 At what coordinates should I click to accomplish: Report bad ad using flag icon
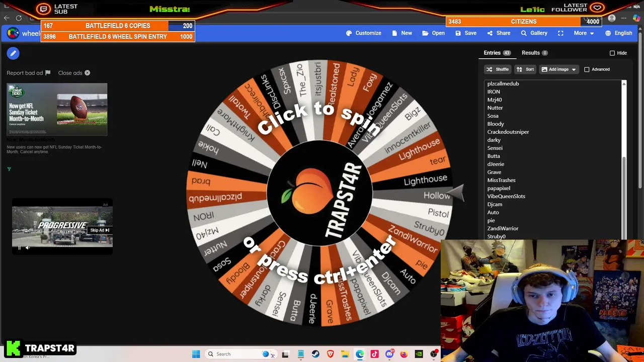[x=48, y=73]
